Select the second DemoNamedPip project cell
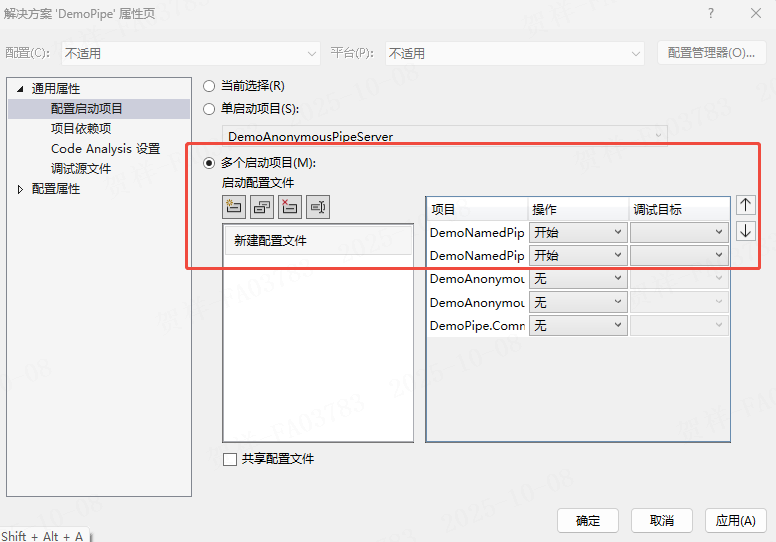Screen dimensions: 776x542 (478, 255)
